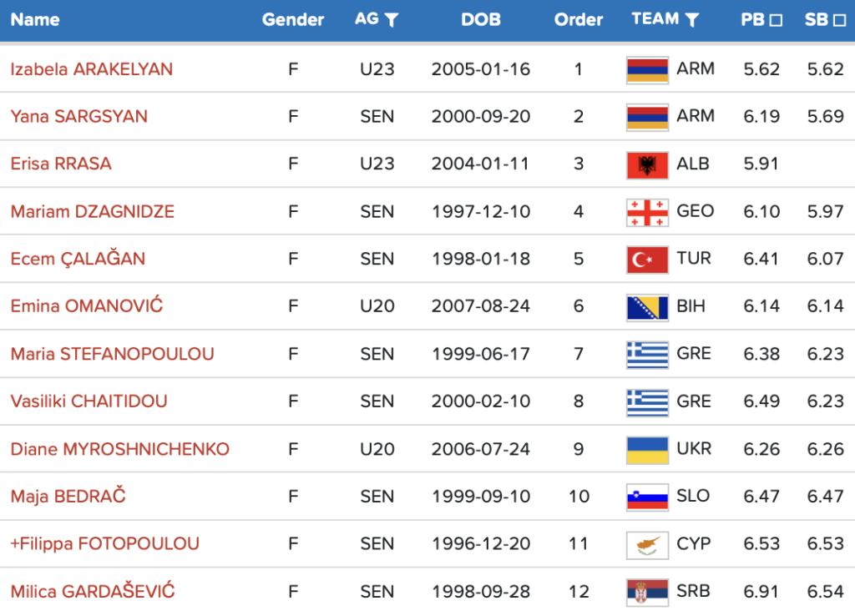Open the TEAM column filter funnel
The height and width of the screenshot is (616, 855).
coord(691,20)
